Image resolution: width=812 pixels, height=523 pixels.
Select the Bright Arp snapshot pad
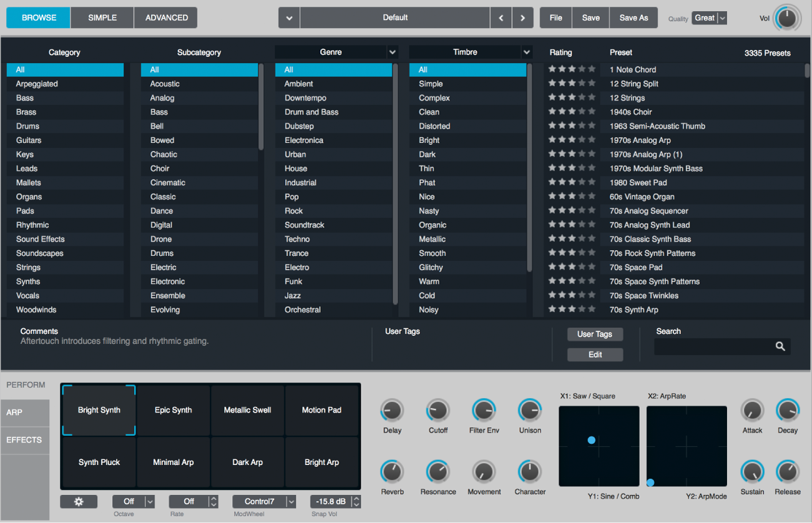[321, 462]
